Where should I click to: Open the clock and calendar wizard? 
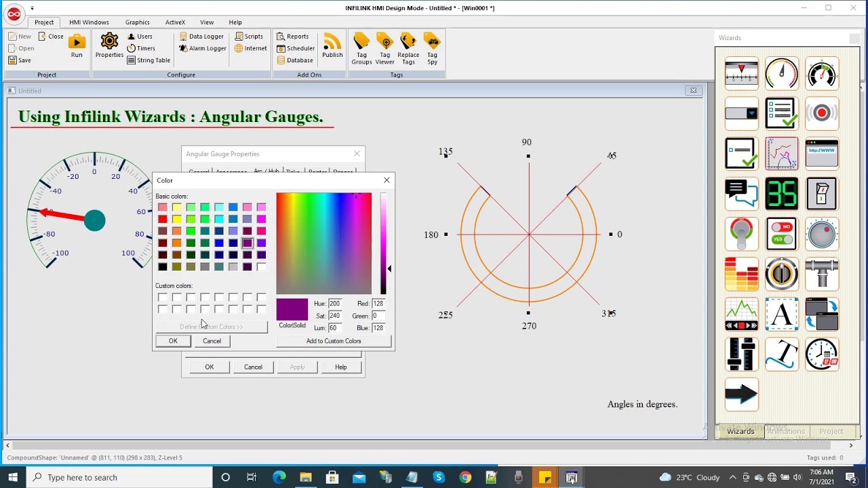pyautogui.click(x=822, y=354)
